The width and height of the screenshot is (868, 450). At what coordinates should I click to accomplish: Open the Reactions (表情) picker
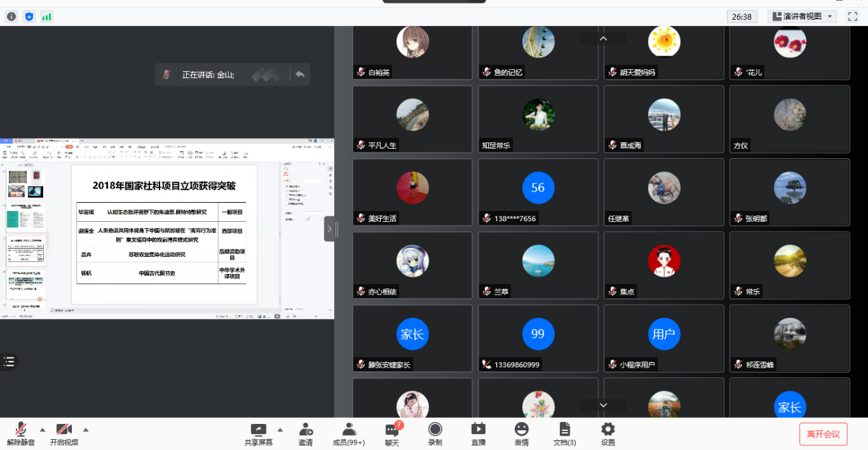point(522,434)
